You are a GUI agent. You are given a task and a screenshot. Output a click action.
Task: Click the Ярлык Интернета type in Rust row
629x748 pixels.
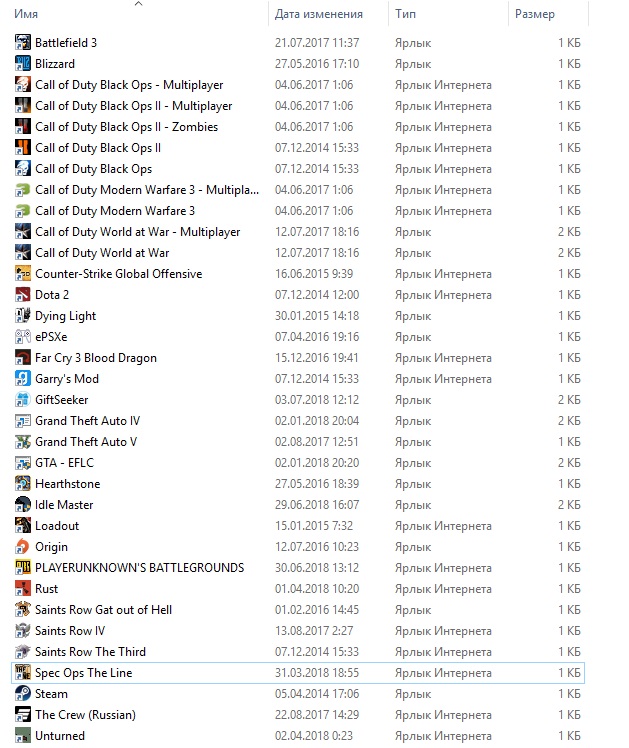tap(443, 589)
